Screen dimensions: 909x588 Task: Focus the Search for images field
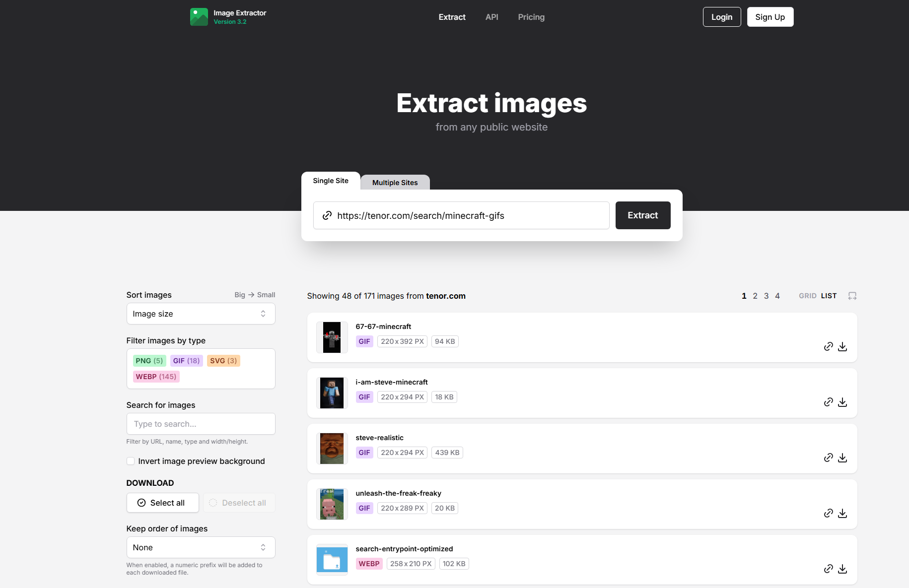[x=201, y=424]
